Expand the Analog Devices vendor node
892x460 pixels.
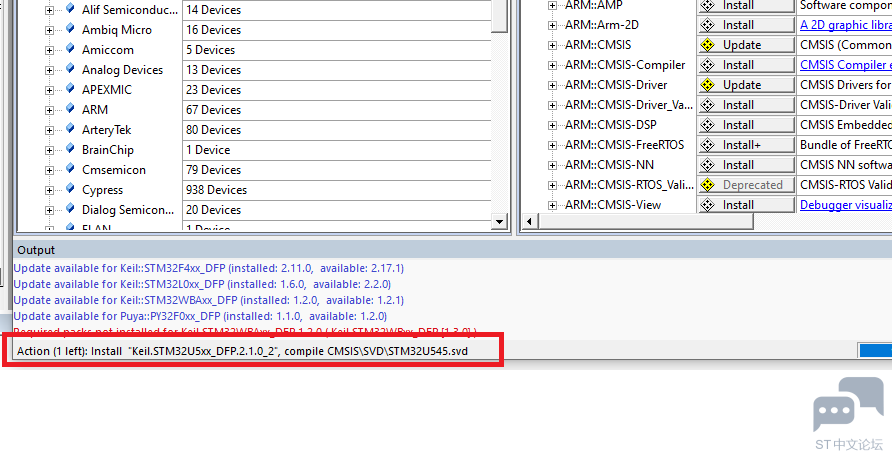point(49,71)
